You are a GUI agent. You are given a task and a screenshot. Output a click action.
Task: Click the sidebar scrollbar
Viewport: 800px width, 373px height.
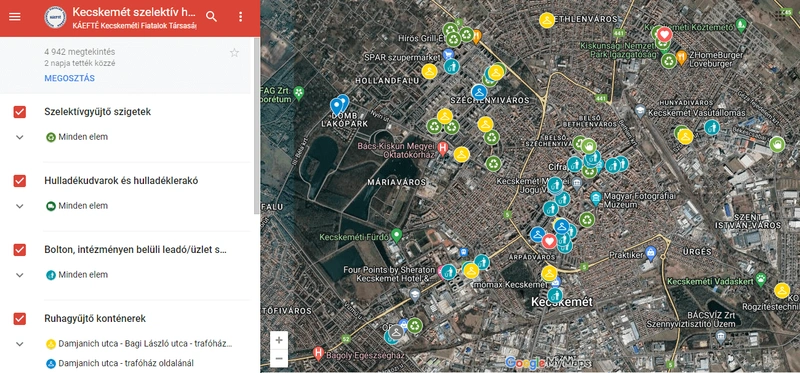[257, 125]
